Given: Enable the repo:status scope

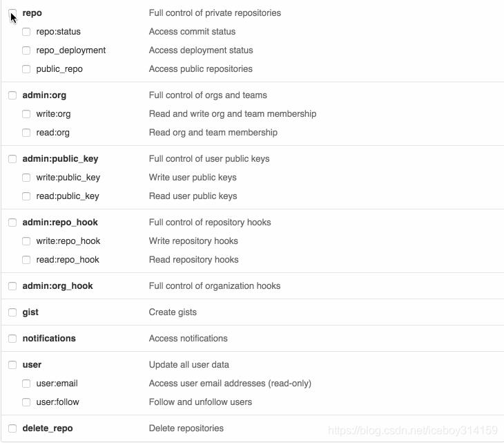Looking at the screenshot, I should click(x=26, y=32).
